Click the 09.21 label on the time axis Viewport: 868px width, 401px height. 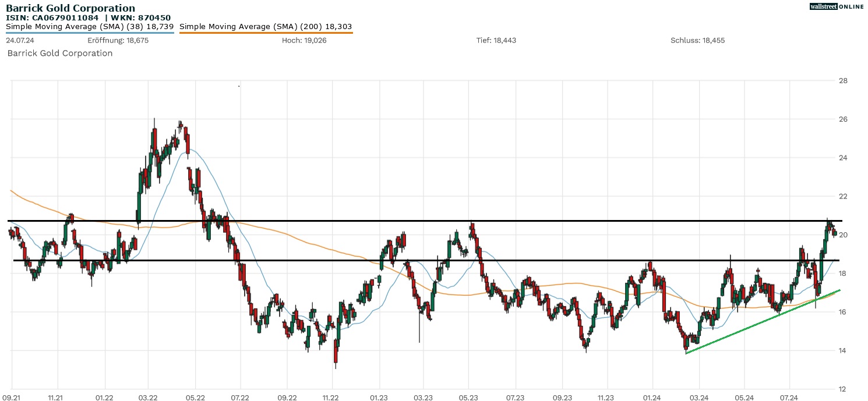click(x=12, y=397)
